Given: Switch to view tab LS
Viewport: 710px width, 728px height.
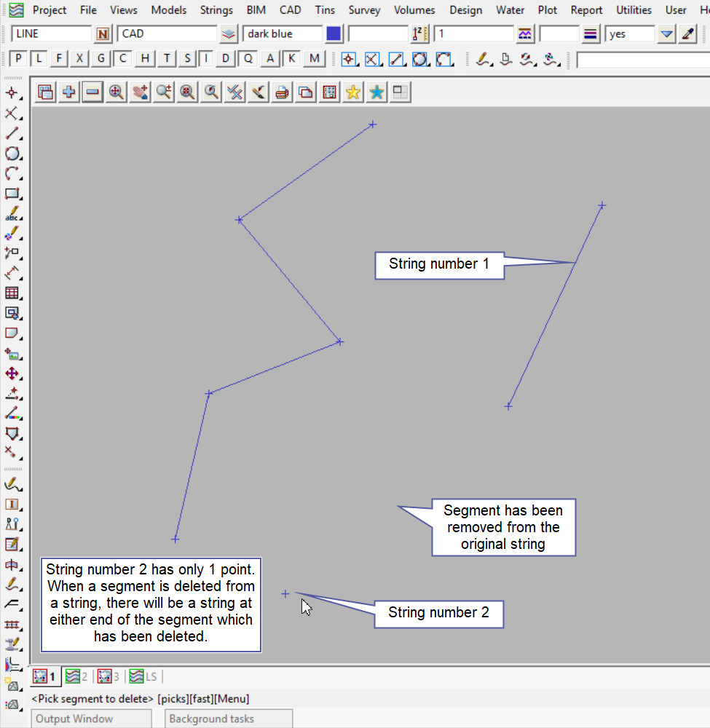Looking at the screenshot, I should [x=143, y=677].
